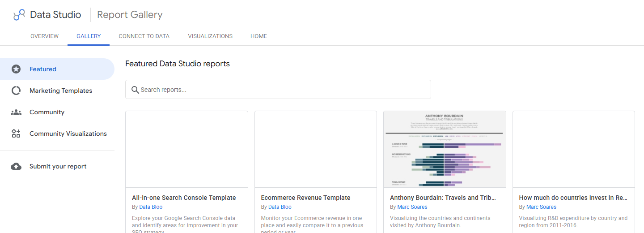Switch to Connect to Data tab
Viewport: 644px width, 233px height.
tap(144, 36)
